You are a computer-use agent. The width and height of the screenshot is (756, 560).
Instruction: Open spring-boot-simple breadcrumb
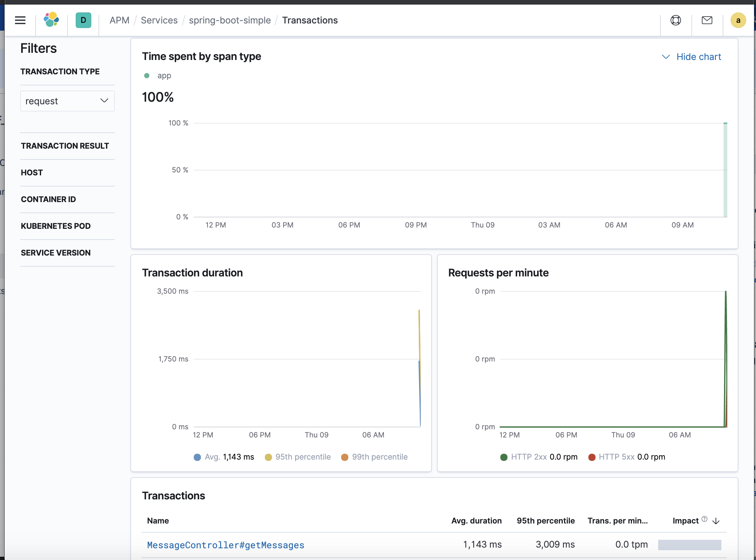point(230,20)
